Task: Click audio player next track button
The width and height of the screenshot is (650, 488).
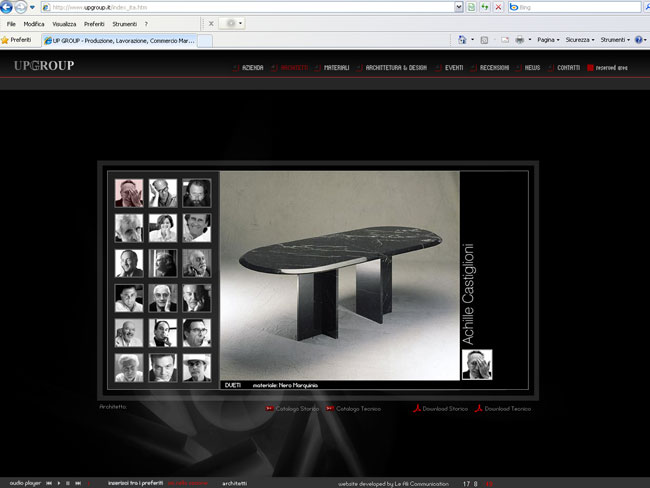Action: pyautogui.click(x=78, y=483)
